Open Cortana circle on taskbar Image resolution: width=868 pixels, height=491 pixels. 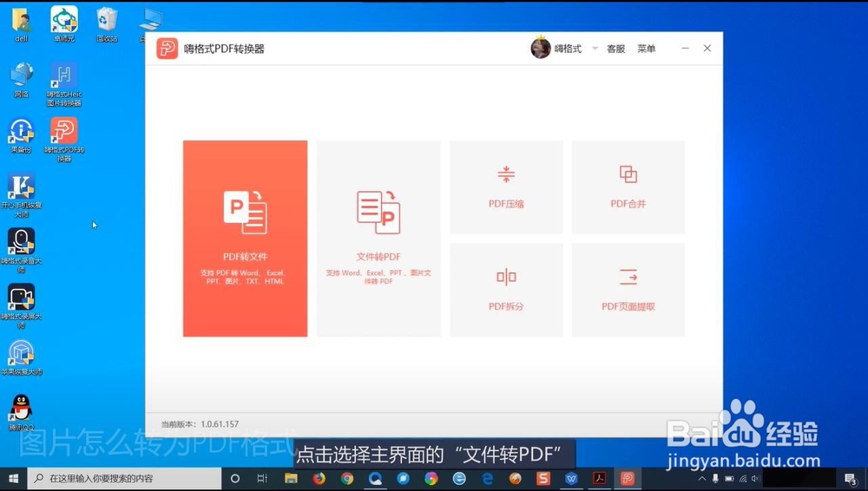(234, 478)
